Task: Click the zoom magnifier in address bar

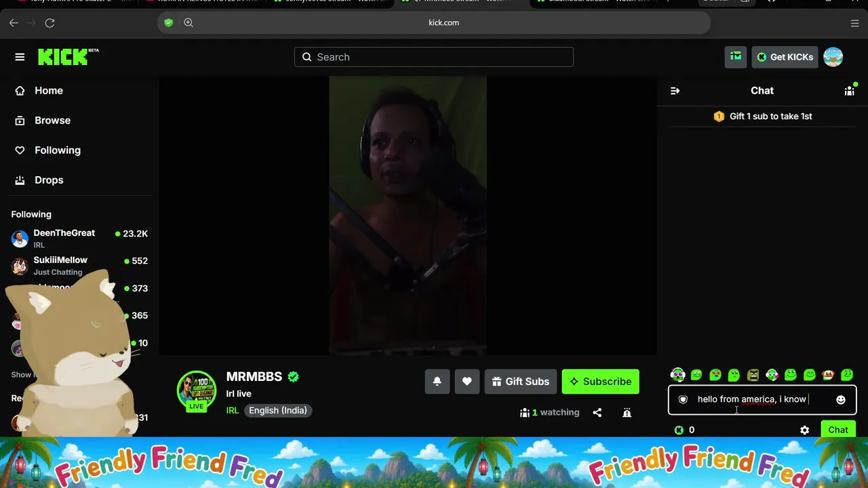Action: (x=189, y=22)
